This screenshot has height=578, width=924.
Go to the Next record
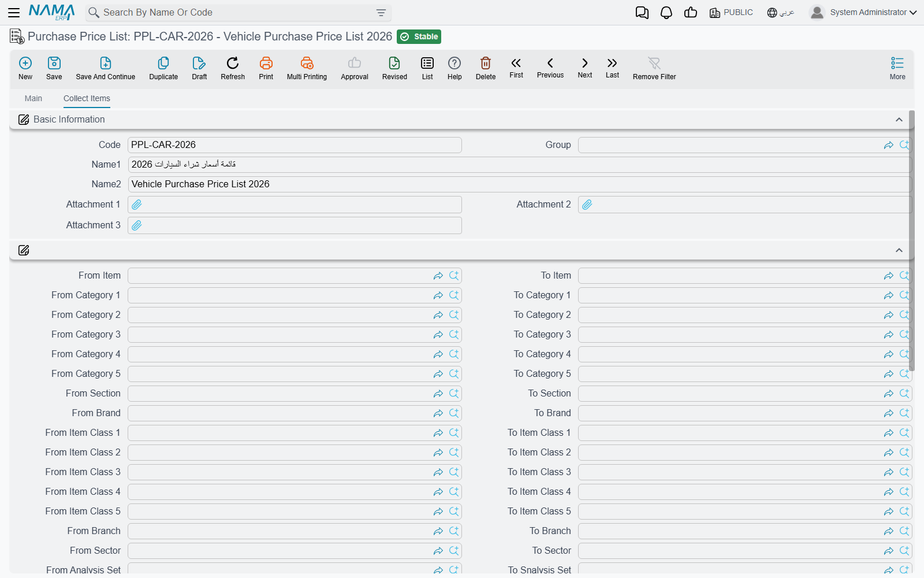(x=585, y=68)
